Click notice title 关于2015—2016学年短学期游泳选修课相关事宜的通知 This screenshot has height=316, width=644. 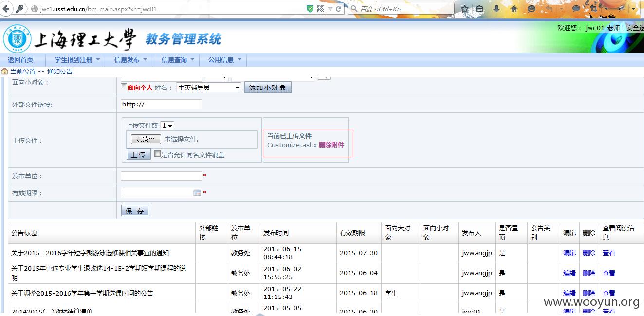(x=90, y=253)
